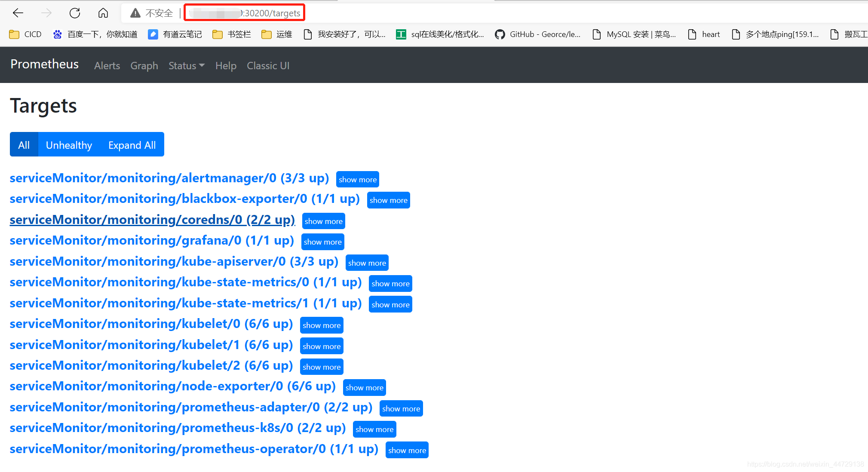The image size is (868, 472).
Task: Open the Graph page
Action: [x=144, y=66]
